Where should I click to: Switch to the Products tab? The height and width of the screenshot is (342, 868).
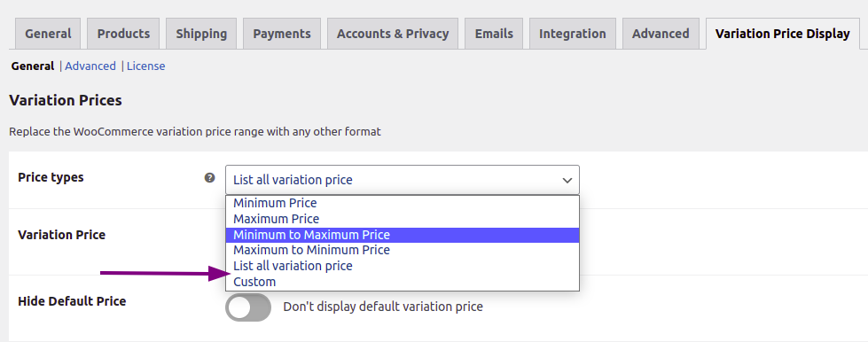pos(123,34)
